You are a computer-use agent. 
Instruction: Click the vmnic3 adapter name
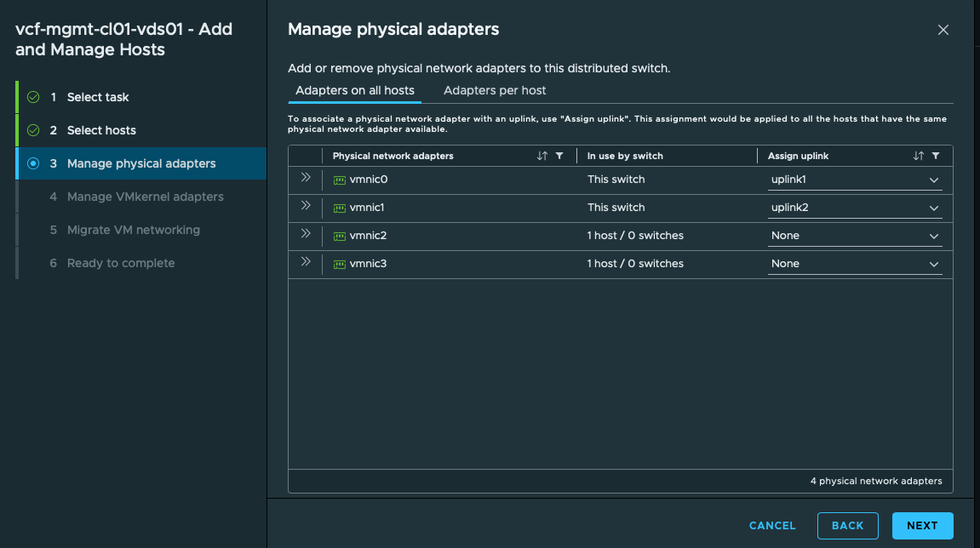coord(368,264)
